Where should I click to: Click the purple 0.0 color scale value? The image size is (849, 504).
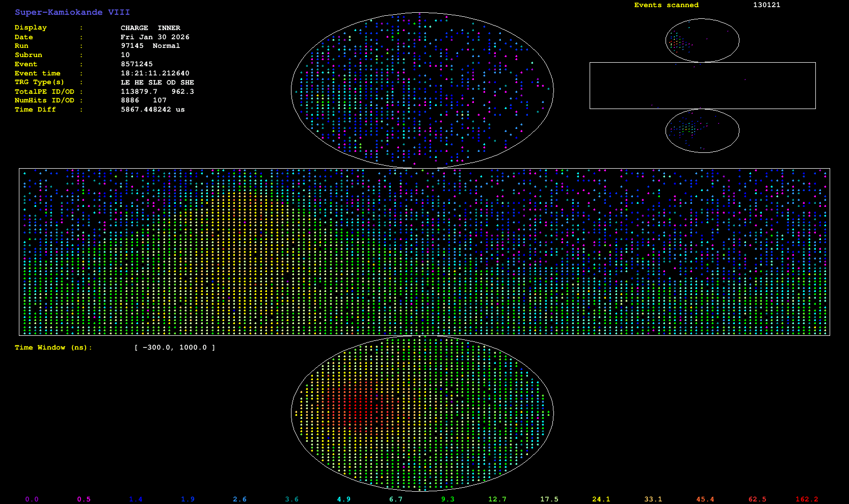(x=32, y=499)
